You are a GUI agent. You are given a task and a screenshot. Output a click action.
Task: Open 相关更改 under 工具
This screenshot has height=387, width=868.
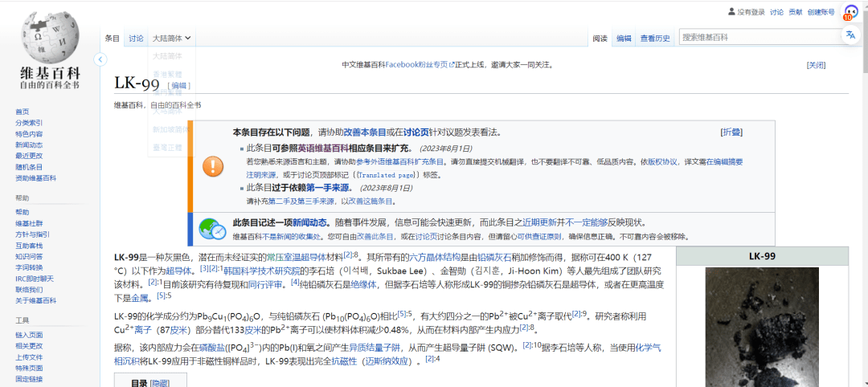click(x=29, y=346)
